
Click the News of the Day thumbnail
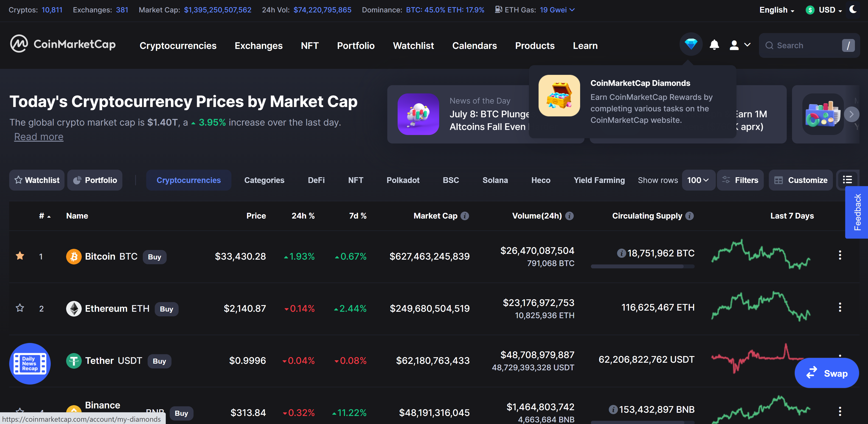tap(418, 114)
